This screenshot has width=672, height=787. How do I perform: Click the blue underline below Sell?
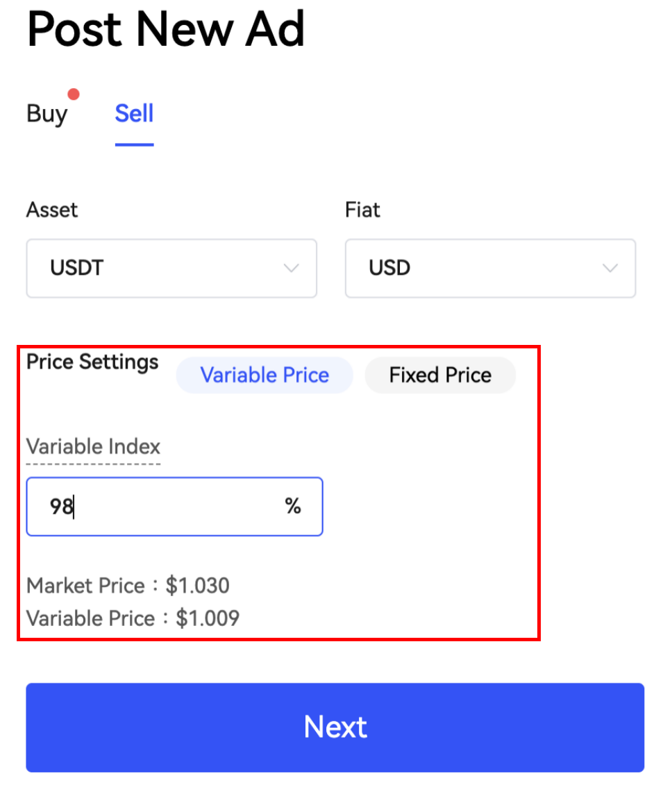134,144
